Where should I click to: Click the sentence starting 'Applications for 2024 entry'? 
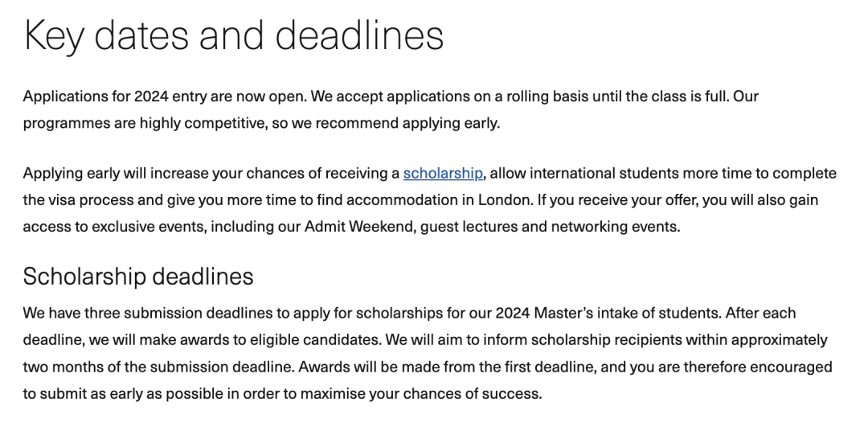[165, 96]
